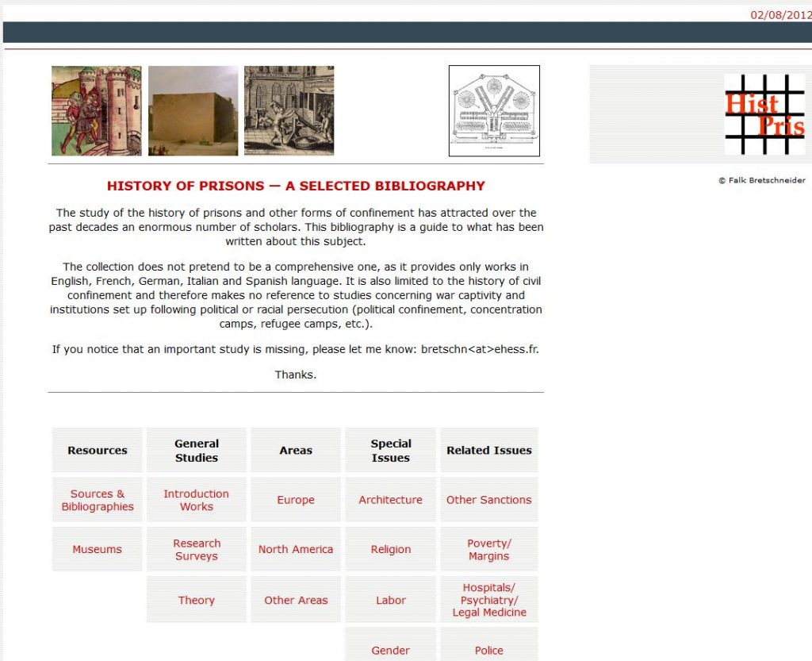Click the engraving scene thumbnail
The height and width of the screenshot is (661, 812).
[x=289, y=111]
